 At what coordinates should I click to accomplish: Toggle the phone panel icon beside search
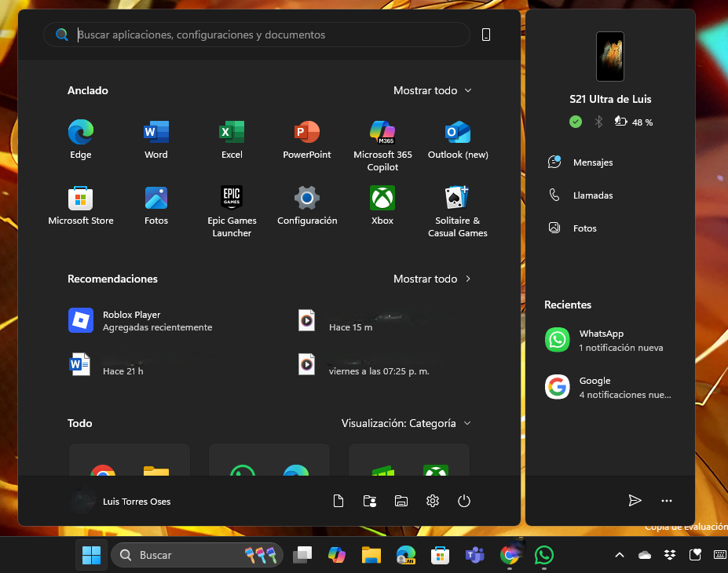[486, 35]
